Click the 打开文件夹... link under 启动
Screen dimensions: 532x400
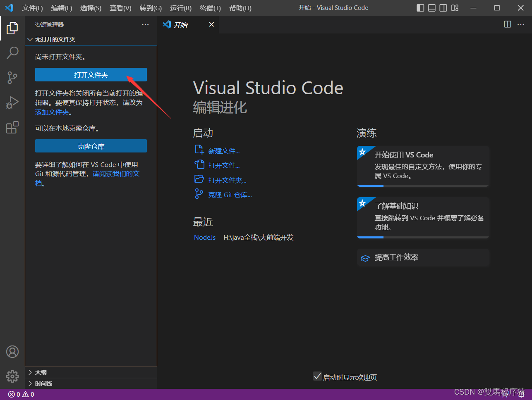[x=227, y=180]
